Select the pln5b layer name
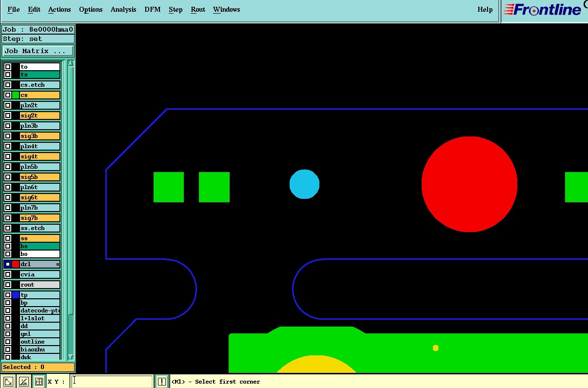The image size is (588, 388). pos(40,167)
